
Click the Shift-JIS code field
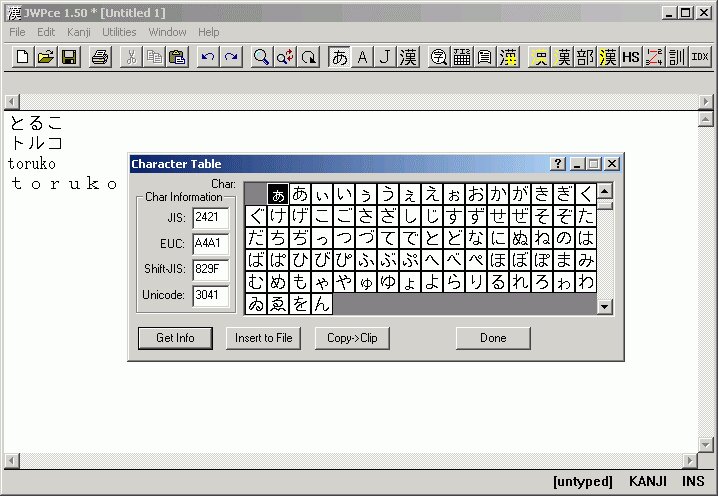pos(210,269)
